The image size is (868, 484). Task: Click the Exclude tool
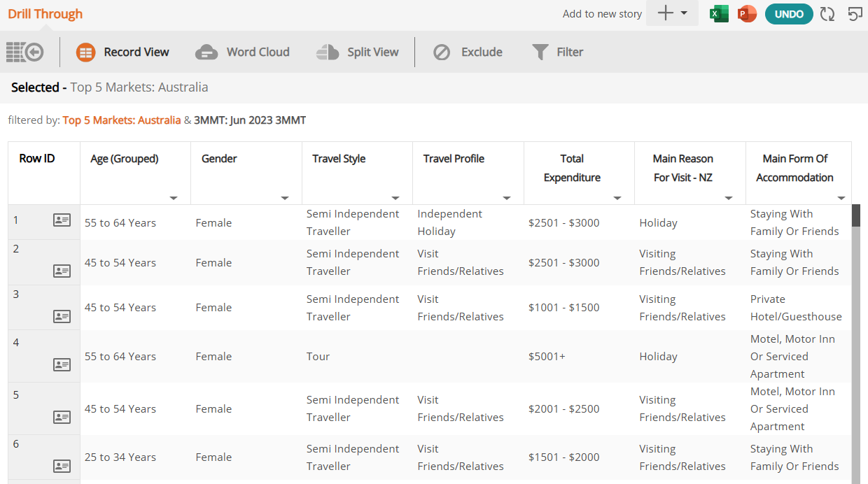[x=468, y=52]
